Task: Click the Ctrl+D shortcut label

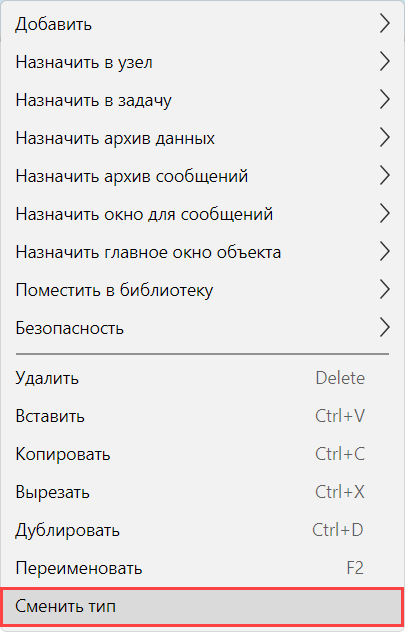Action: pyautogui.click(x=338, y=530)
